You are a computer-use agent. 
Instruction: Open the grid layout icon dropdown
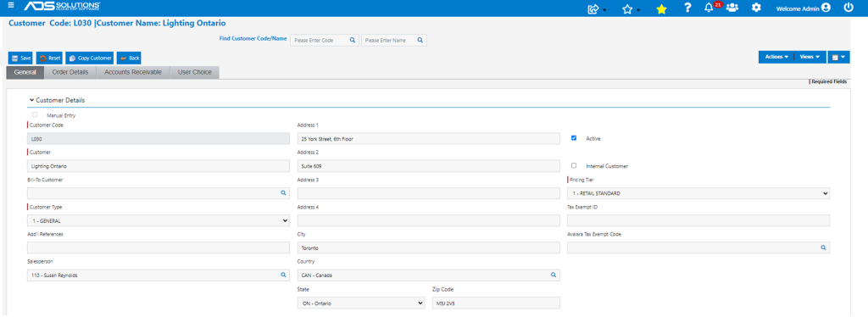[x=838, y=57]
